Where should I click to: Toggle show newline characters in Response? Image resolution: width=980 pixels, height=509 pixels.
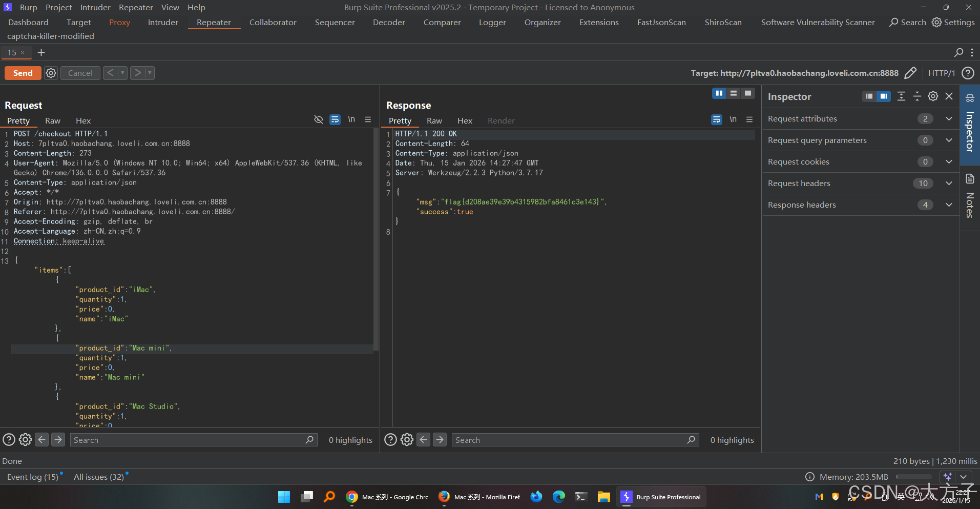click(733, 119)
